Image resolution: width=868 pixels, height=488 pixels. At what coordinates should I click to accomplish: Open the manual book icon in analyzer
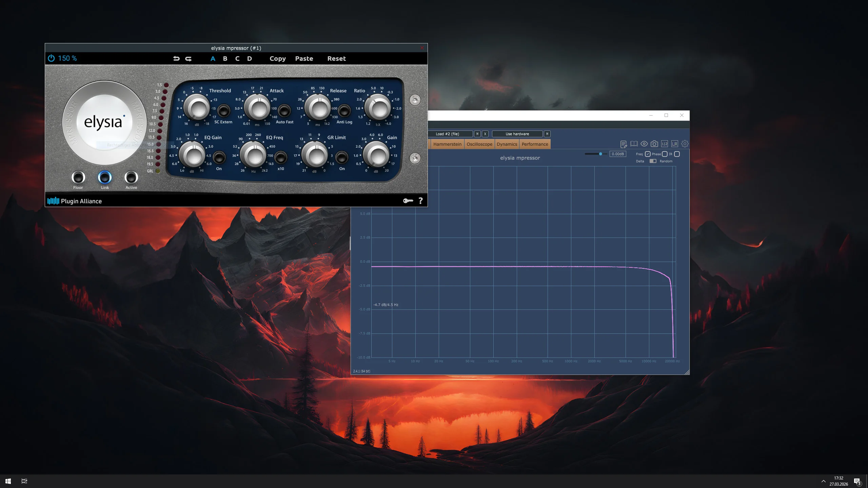pyautogui.click(x=634, y=144)
